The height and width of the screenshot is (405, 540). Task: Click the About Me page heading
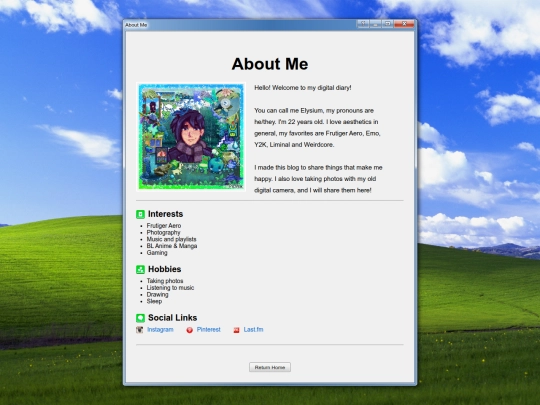(x=270, y=64)
